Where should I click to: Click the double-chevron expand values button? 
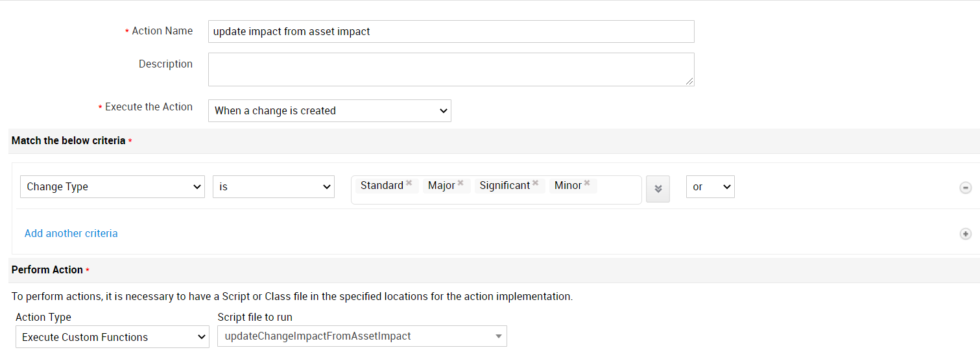coord(658,189)
